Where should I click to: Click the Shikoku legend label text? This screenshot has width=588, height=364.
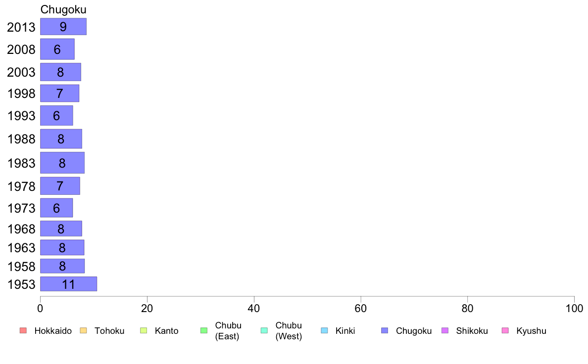tap(472, 331)
